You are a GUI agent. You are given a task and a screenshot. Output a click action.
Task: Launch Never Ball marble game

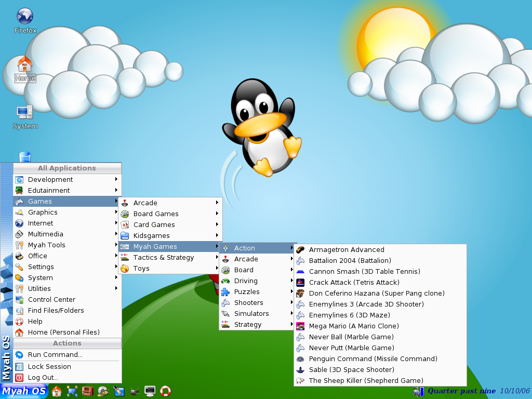pyautogui.click(x=380, y=337)
